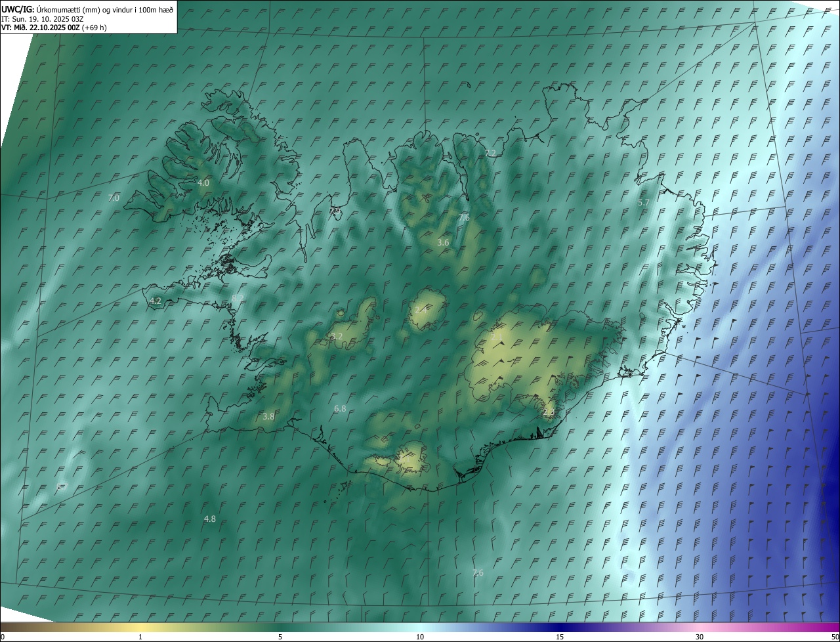This screenshot has height=642, width=840.
Task: Click the 3.6 value label on the map
Action: [x=443, y=242]
